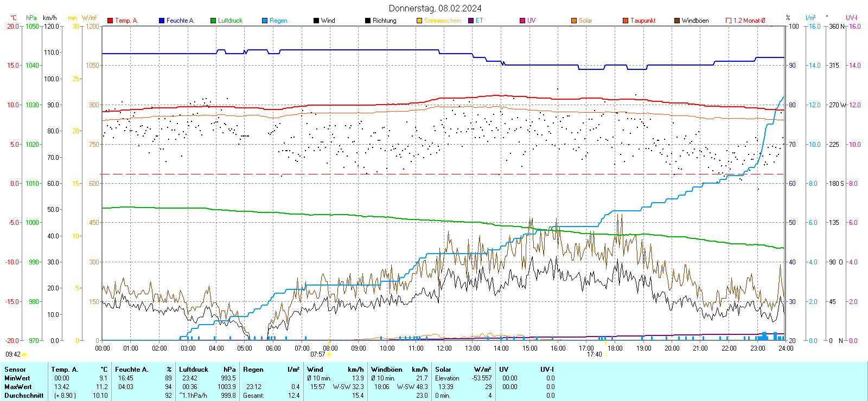
Task: Click the yellow Sonnenschein legend square
Action: click(419, 21)
